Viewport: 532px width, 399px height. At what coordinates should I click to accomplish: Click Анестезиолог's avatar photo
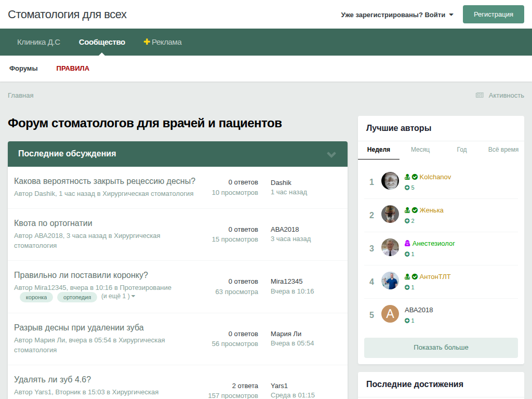[x=390, y=248]
